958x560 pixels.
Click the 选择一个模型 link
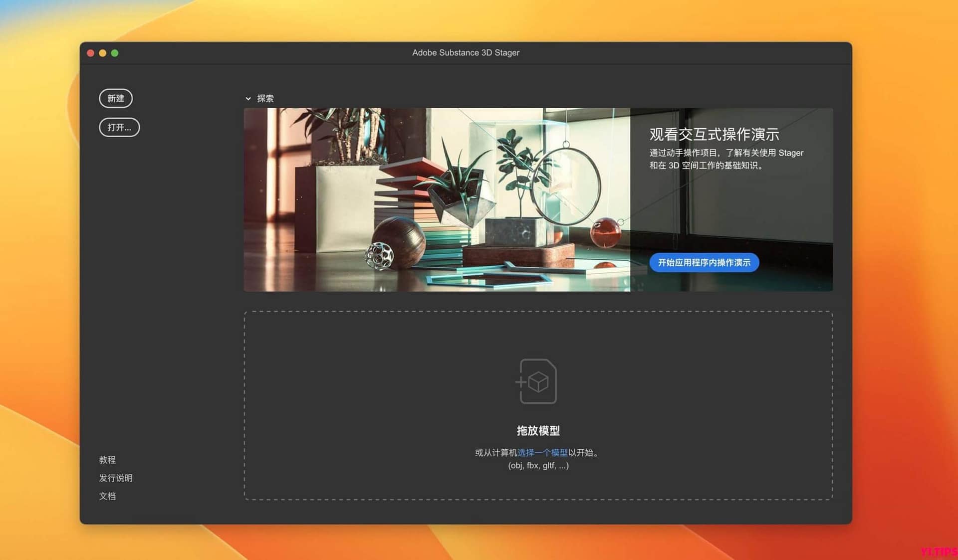(x=542, y=452)
